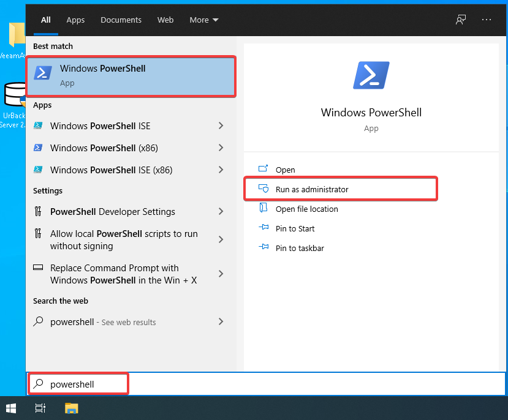
Task: Click the Open action icon
Action: [263, 168]
